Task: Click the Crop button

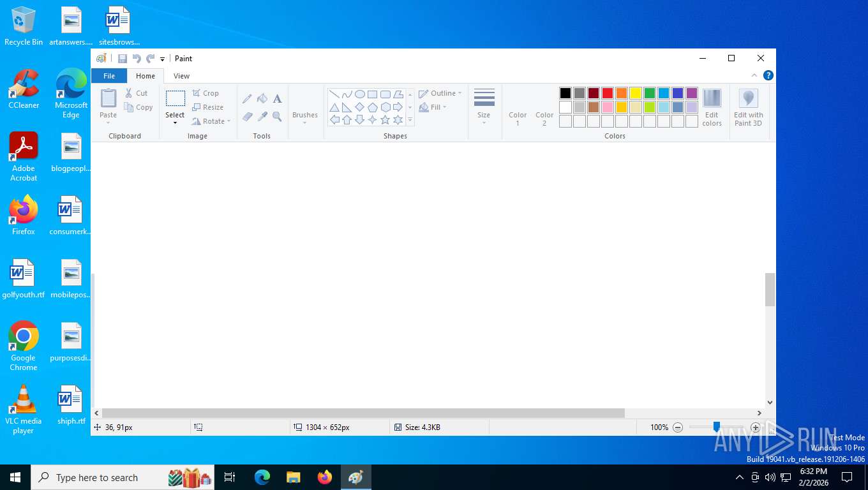Action: tap(206, 93)
